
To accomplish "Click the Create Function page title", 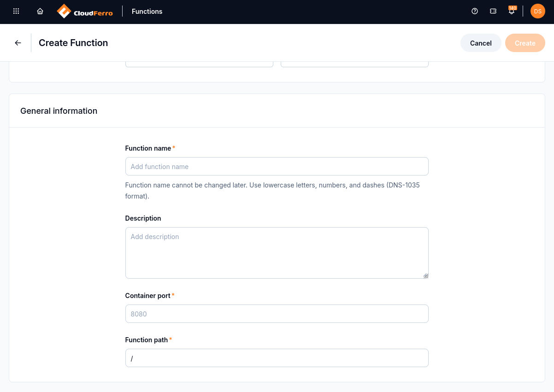I will 73,43.
